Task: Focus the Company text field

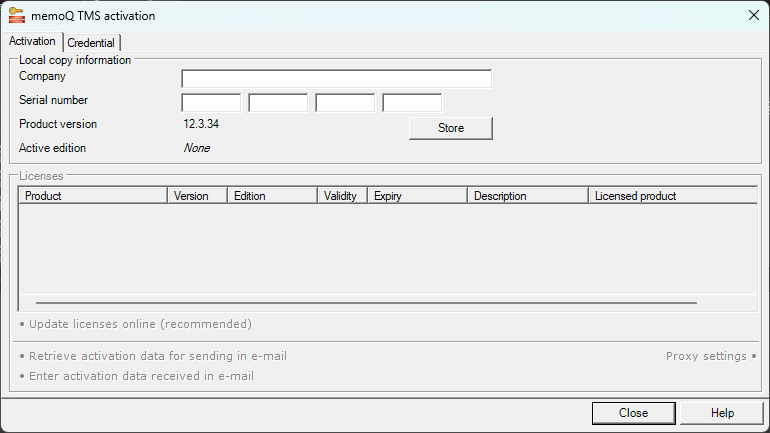Action: 336,79
